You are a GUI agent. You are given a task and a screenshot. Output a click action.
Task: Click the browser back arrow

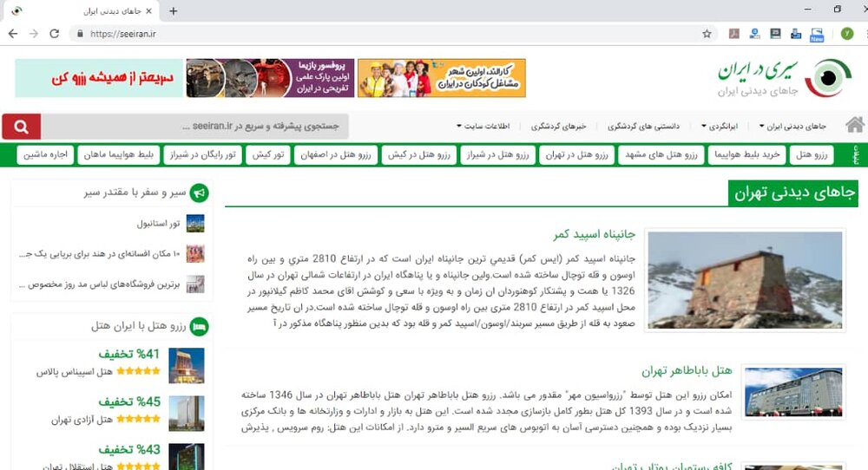tap(13, 34)
